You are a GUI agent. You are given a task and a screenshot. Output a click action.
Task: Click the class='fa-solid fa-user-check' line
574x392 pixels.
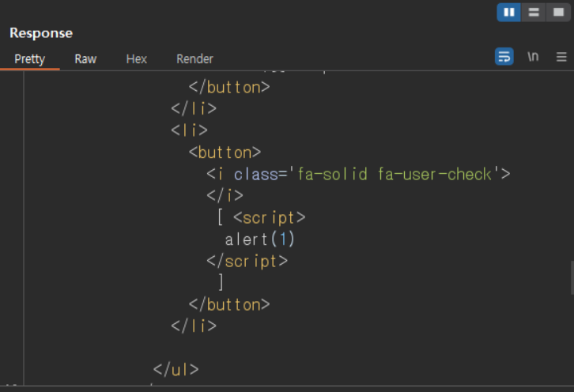click(358, 174)
